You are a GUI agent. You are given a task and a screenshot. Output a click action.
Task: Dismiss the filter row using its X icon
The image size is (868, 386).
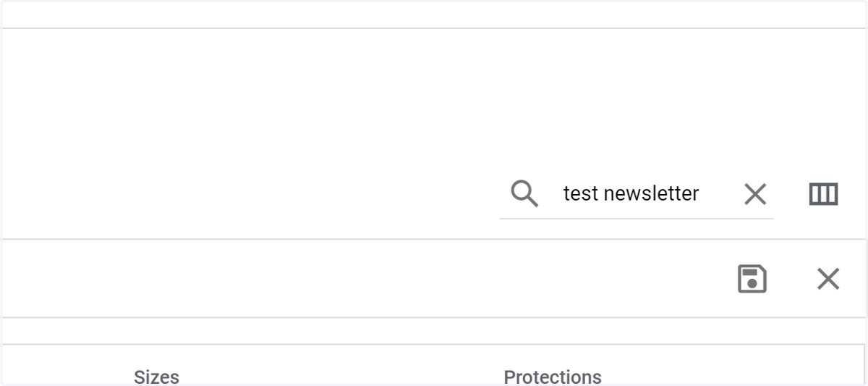coord(828,279)
